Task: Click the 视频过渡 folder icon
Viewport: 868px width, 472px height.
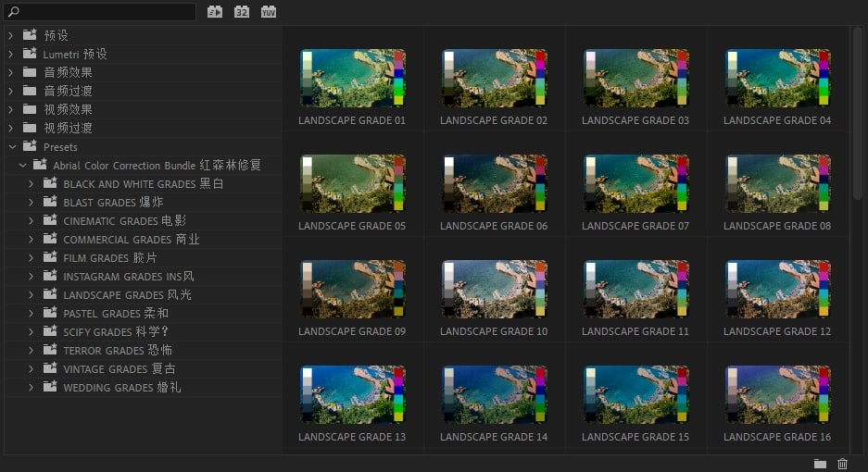Action: [30, 128]
